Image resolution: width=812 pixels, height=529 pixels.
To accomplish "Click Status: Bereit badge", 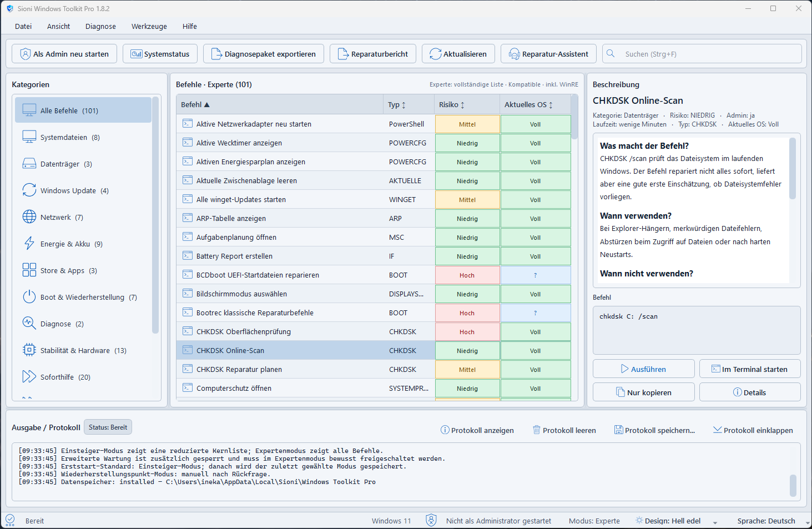I will 108,427.
